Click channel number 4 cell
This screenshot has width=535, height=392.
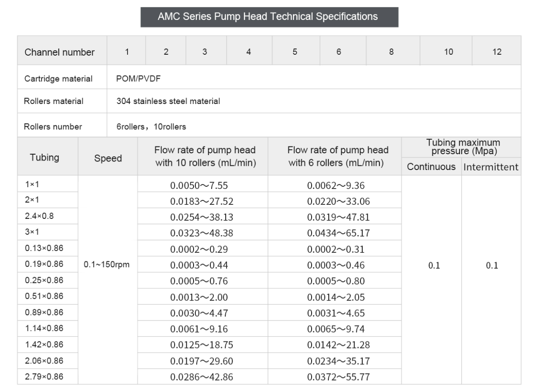[x=249, y=51]
